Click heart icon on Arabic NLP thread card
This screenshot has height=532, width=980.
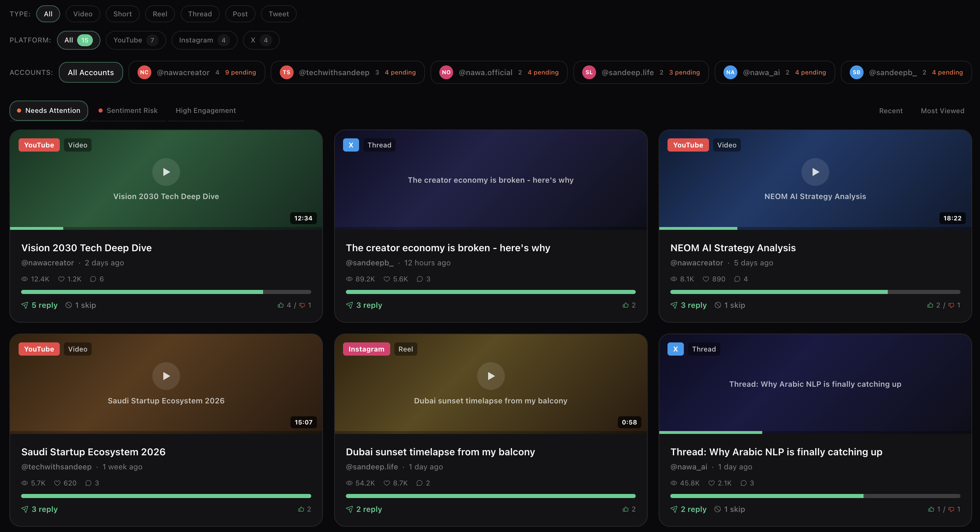[x=712, y=483]
